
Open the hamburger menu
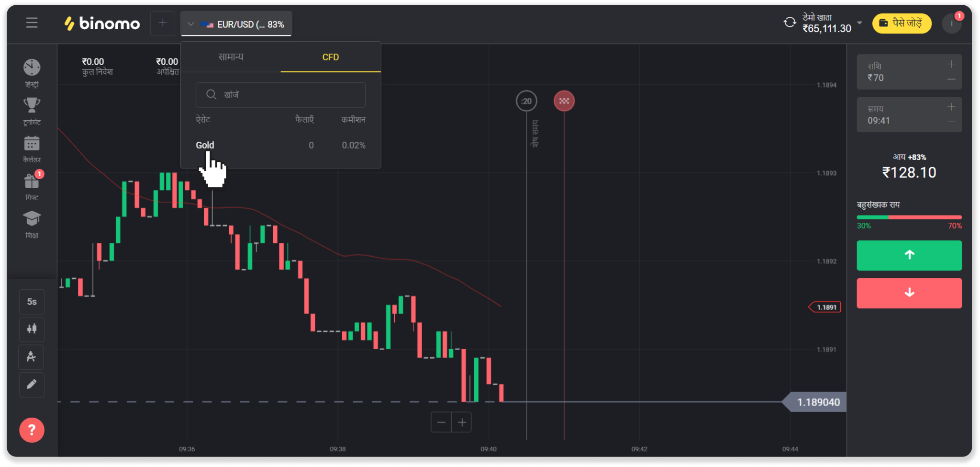32,23
